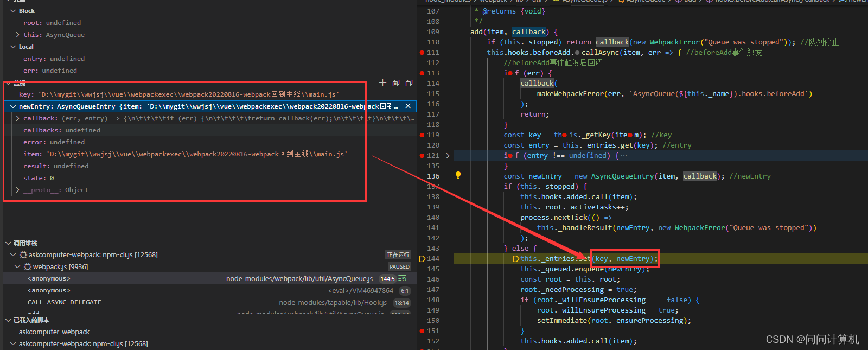Toggle breakpoint on line 151
This screenshot has height=350, width=868.
(422, 331)
